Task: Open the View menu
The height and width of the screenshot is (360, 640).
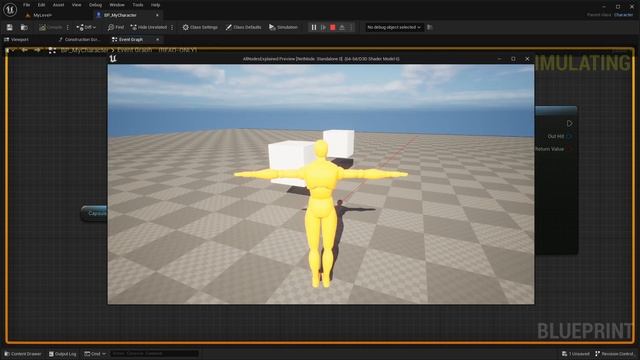Action: tap(76, 5)
